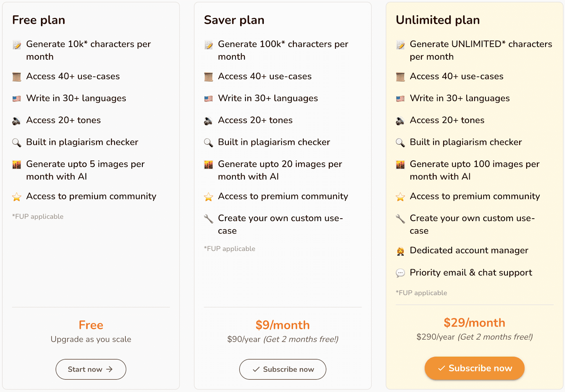Click the image icon next to 100 images

point(400,165)
